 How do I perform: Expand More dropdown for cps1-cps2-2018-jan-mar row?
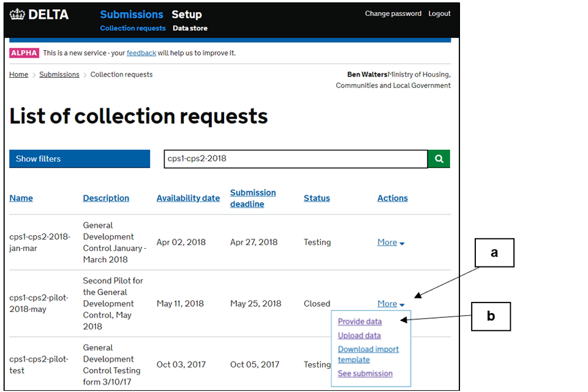coord(391,243)
